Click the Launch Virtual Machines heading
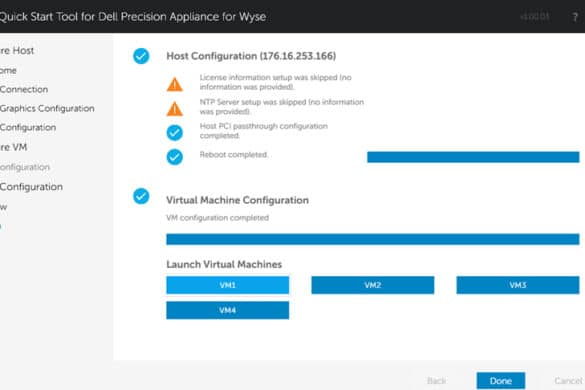Viewport: 585px width, 390px height. coord(224,264)
